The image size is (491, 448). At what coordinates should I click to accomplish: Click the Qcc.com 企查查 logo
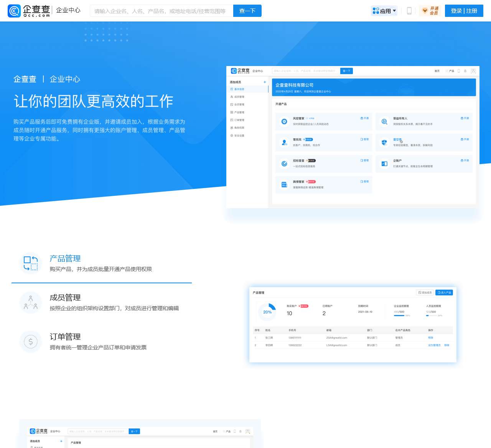[29, 11]
